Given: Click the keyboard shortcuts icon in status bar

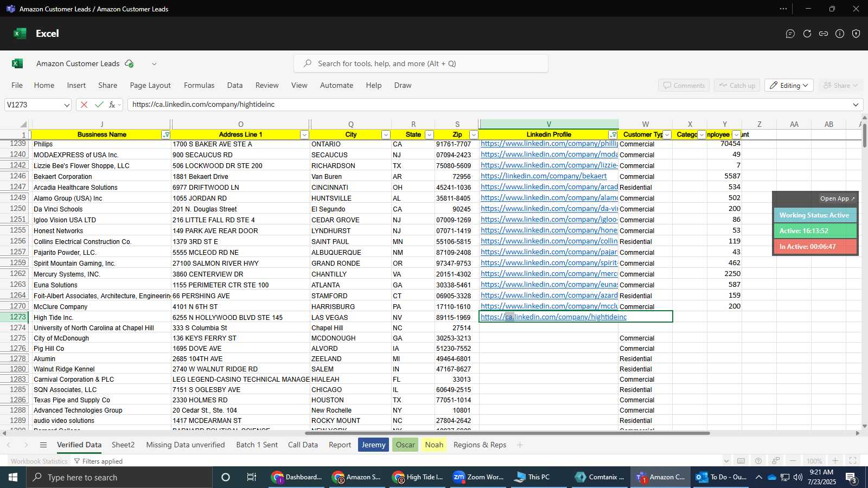Looking at the screenshot, I should pyautogui.click(x=741, y=461).
